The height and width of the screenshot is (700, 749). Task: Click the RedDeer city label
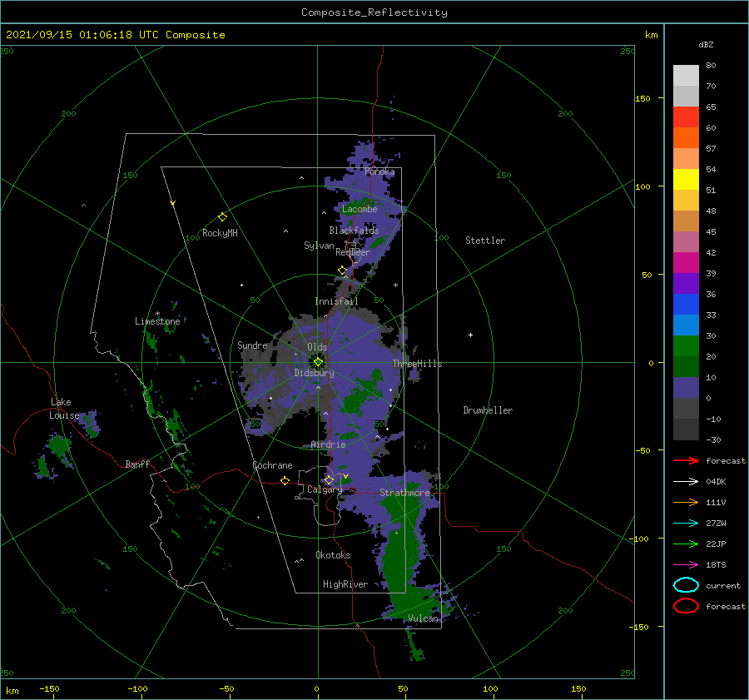click(353, 252)
